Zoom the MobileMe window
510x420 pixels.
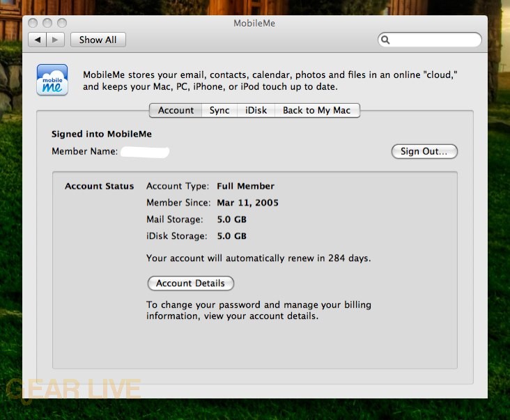(x=61, y=24)
